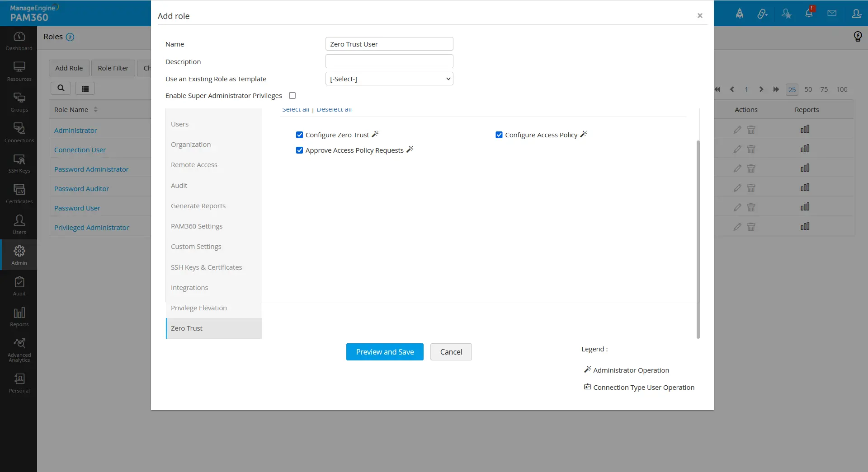The height and width of the screenshot is (472, 868).
Task: Open the user profile icon in header
Action: point(856,14)
